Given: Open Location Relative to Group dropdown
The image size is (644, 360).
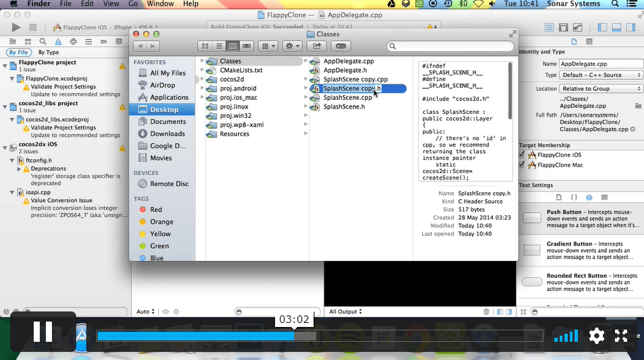Looking at the screenshot, I should [602, 89].
